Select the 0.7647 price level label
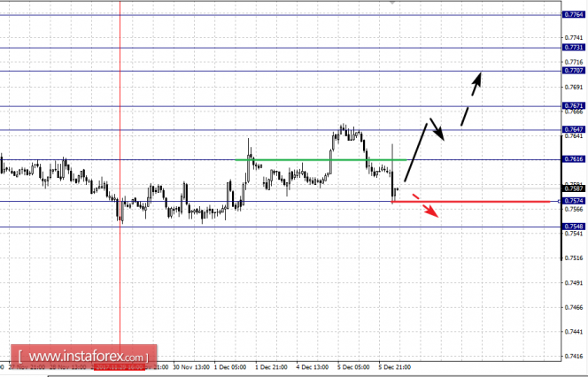This screenshot has height=377, width=588. [x=574, y=130]
